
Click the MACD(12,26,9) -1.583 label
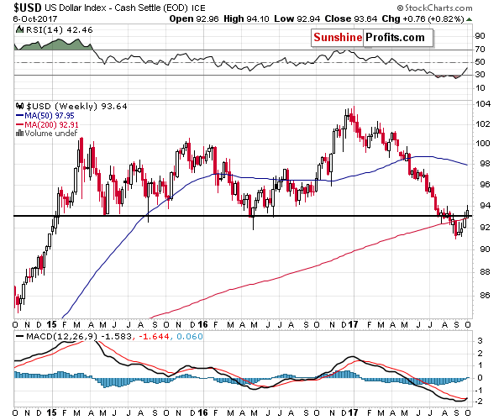coord(78,337)
